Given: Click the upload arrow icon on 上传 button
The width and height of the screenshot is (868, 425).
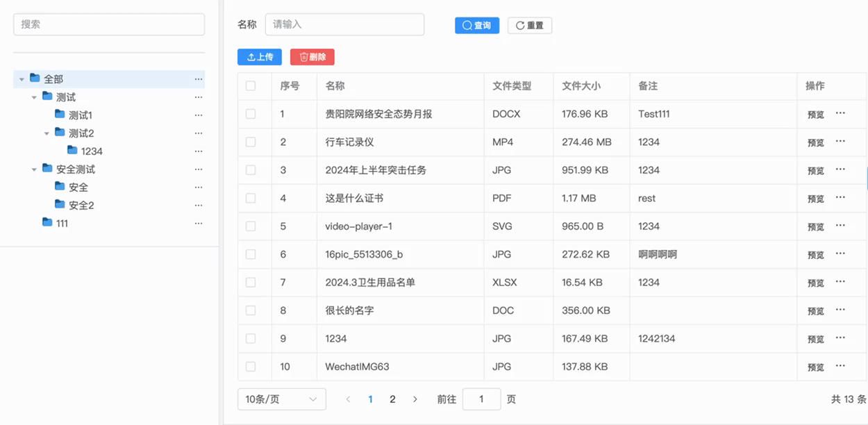Looking at the screenshot, I should click(x=250, y=57).
